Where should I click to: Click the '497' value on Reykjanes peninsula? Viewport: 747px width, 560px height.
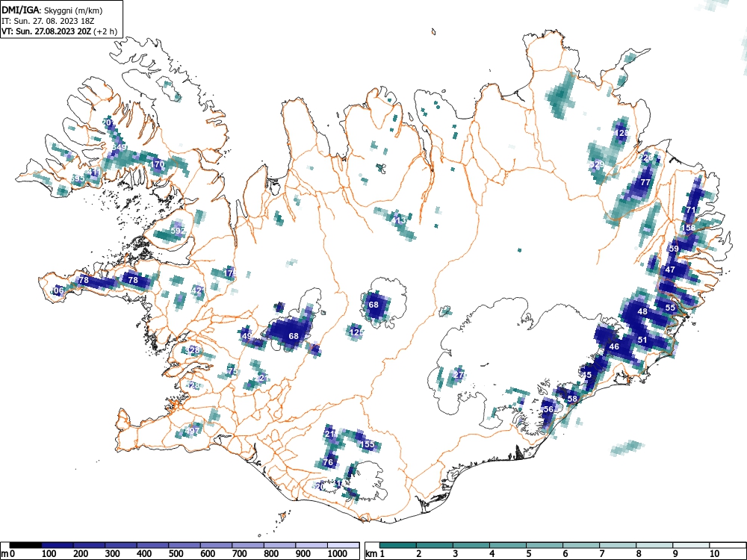point(193,431)
